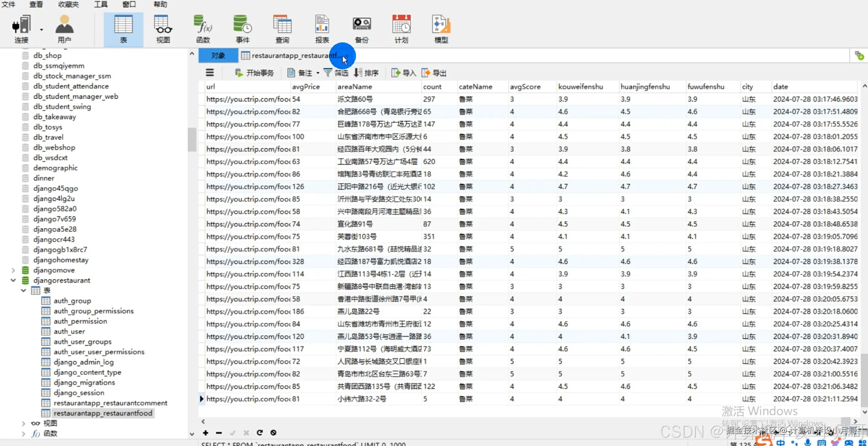Screen dimensions: 868x446
Task: Expand the djangomove database node
Action: tap(13, 270)
